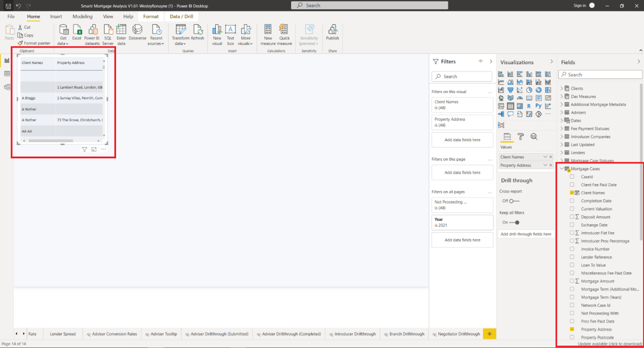Screen dimensions: 644x348
Task: Choose the Pie chart visualization
Action: tap(529, 90)
